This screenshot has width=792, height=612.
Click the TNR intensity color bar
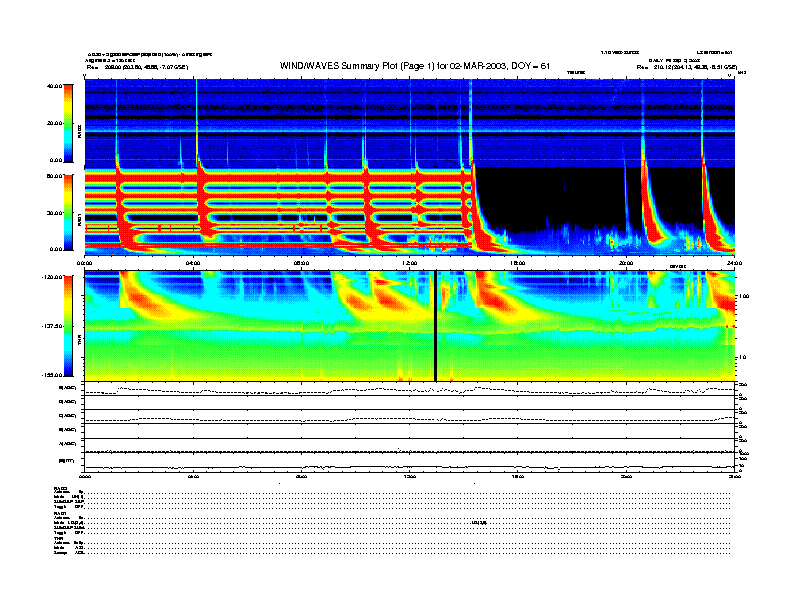tap(68, 326)
